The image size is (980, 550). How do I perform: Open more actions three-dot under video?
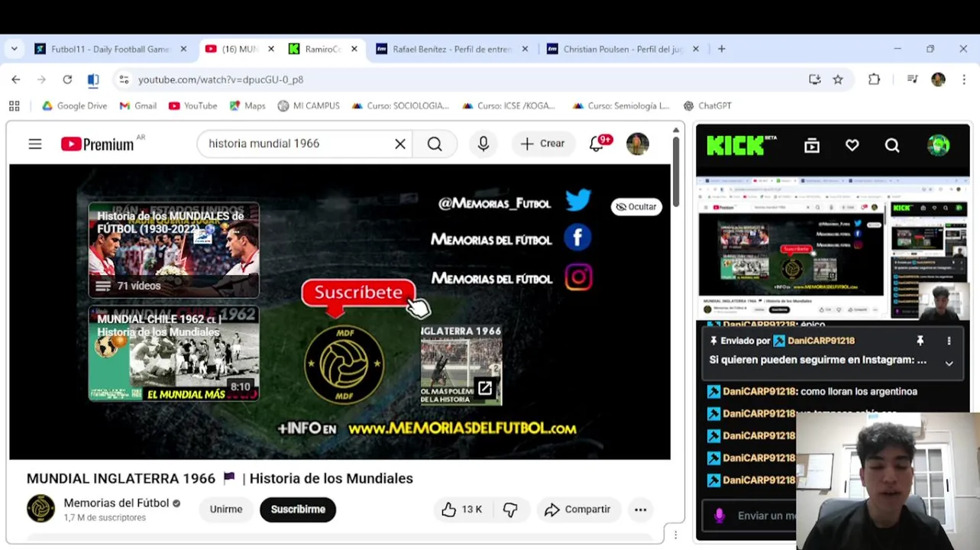(641, 510)
